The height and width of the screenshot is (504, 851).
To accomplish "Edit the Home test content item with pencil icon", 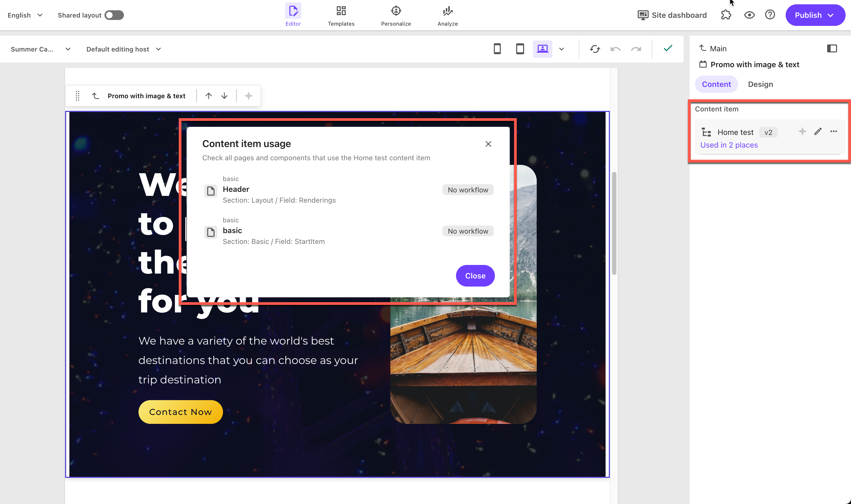I will pyautogui.click(x=818, y=132).
